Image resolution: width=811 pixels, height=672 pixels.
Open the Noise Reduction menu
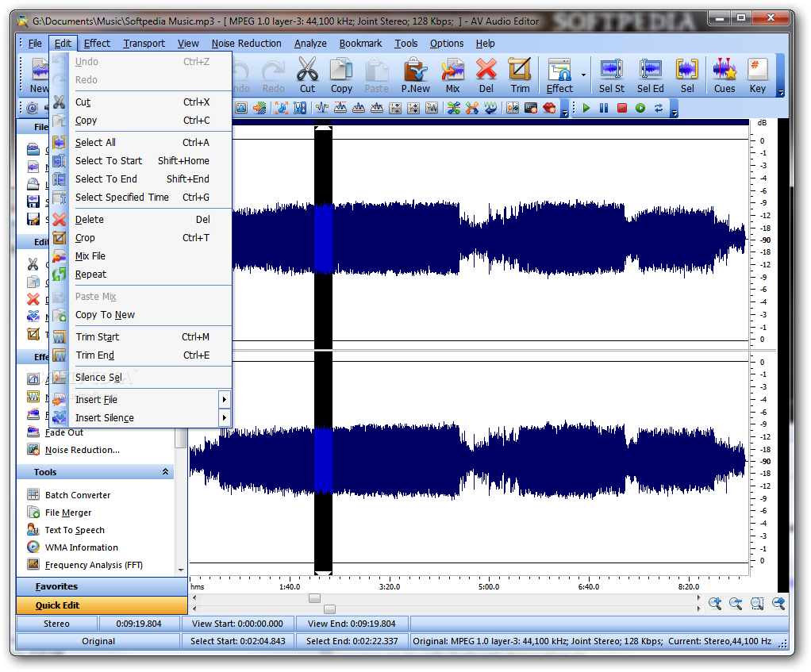(246, 44)
